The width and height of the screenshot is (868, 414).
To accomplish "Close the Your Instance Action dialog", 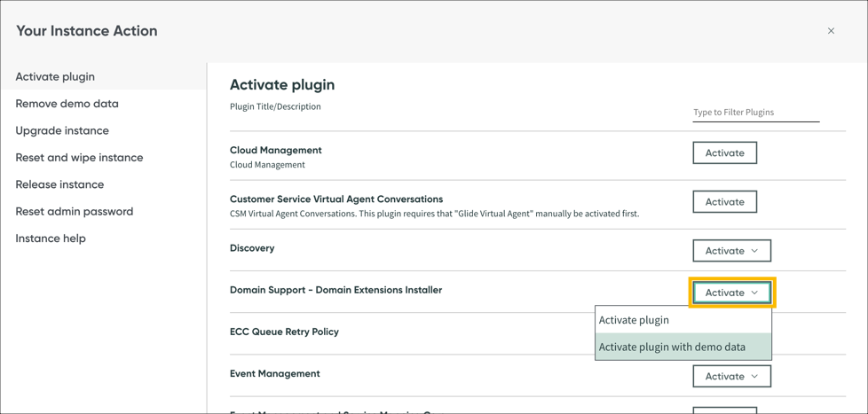I will (831, 31).
